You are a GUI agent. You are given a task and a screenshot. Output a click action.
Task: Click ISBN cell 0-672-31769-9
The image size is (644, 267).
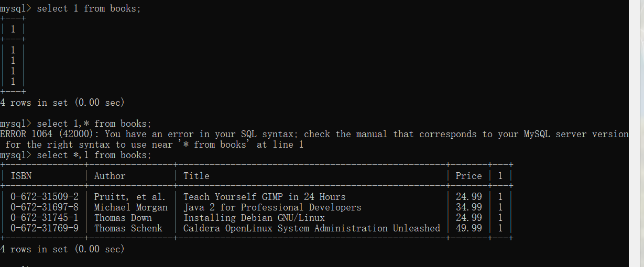click(x=45, y=228)
